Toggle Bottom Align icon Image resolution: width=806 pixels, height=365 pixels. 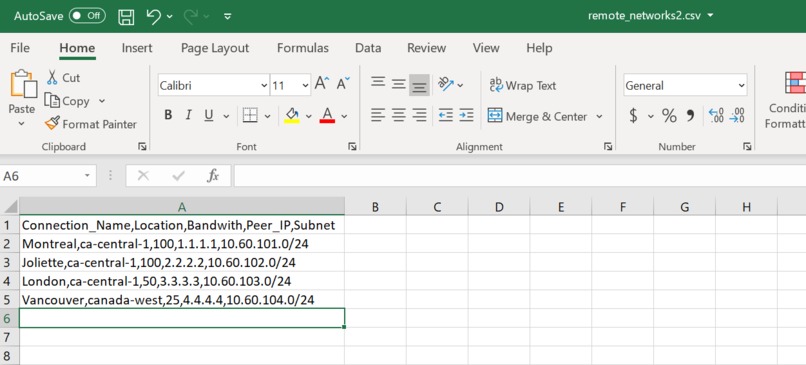[x=419, y=85]
